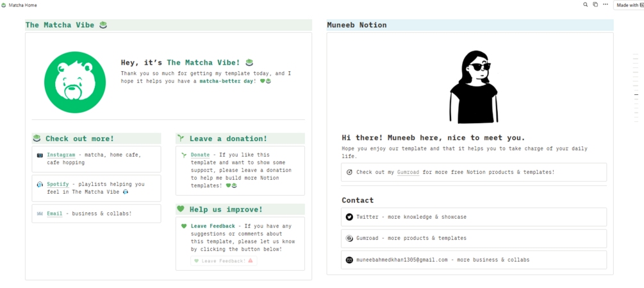This screenshot has height=288, width=644.
Task: Click the bold 'matcha-better day' text
Action: [x=226, y=81]
